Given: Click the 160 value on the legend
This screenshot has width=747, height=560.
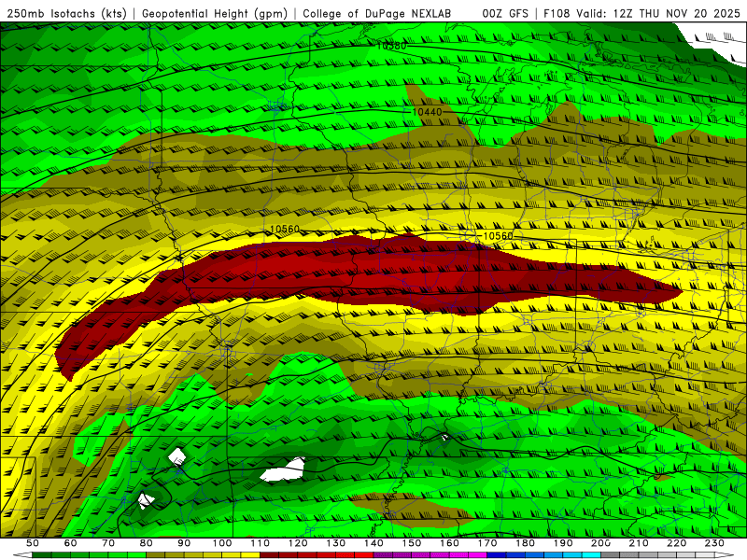Looking at the screenshot, I should click(x=449, y=543).
